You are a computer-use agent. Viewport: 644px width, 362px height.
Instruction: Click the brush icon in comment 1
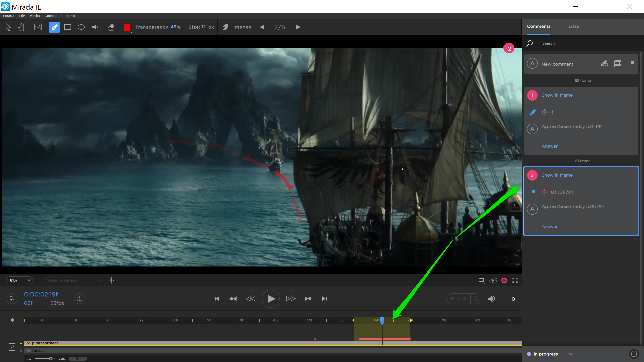coord(532,112)
